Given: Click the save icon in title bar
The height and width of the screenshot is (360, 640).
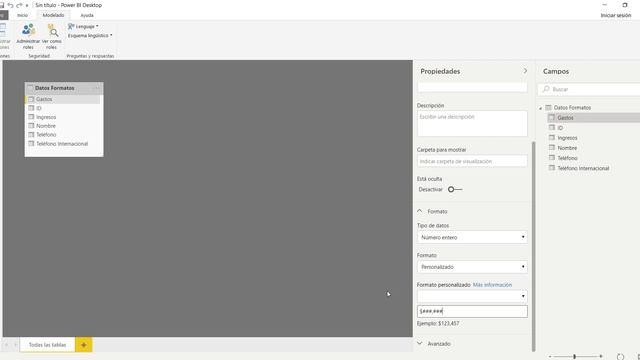Looking at the screenshot, I should coord(2,5).
